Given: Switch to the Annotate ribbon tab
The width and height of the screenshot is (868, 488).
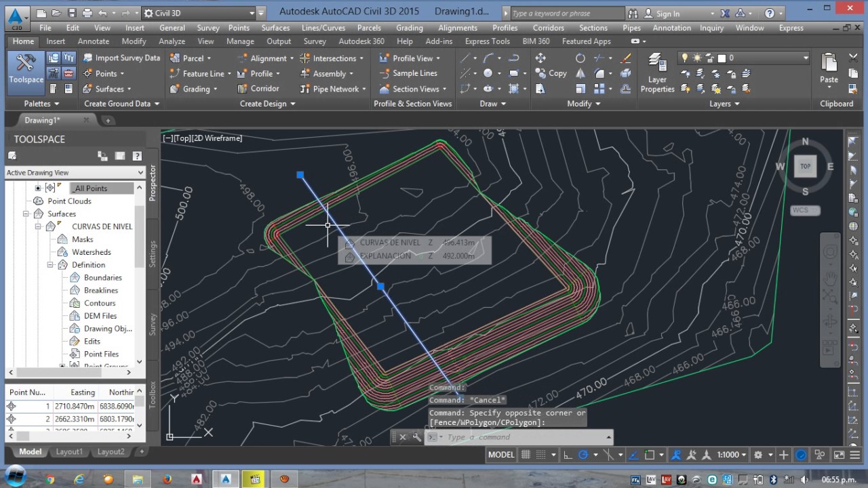Looking at the screenshot, I should (94, 41).
